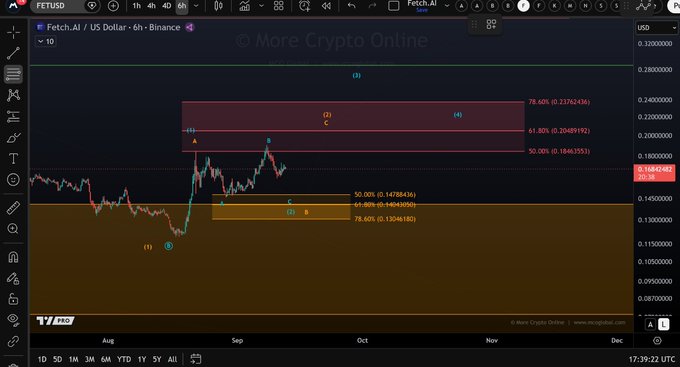680x367 pixels.
Task: Open the patterns drawing tool
Action: pos(13,95)
